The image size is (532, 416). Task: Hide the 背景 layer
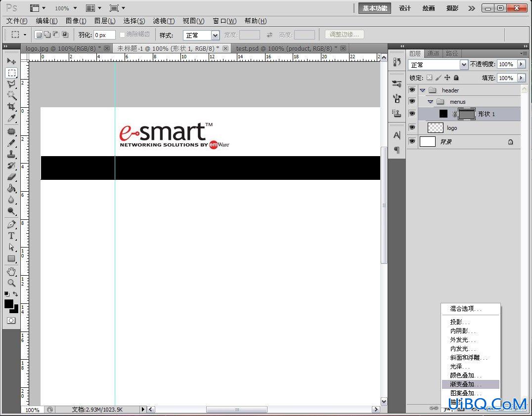412,141
